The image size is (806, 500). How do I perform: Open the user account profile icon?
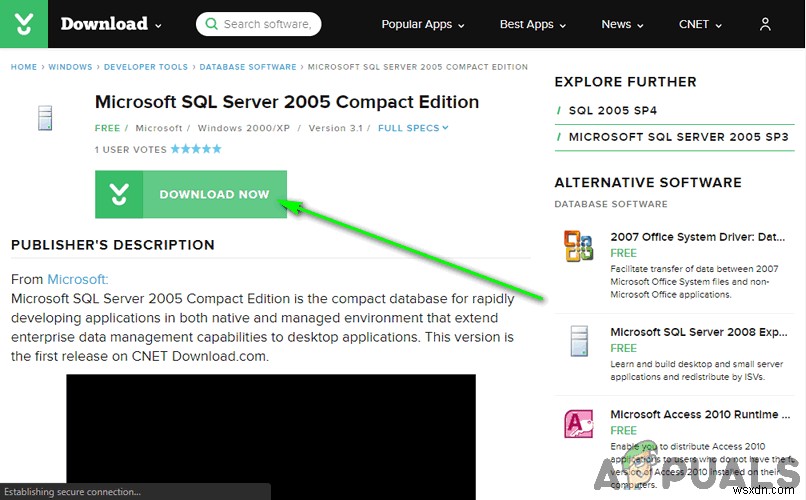coord(766,25)
